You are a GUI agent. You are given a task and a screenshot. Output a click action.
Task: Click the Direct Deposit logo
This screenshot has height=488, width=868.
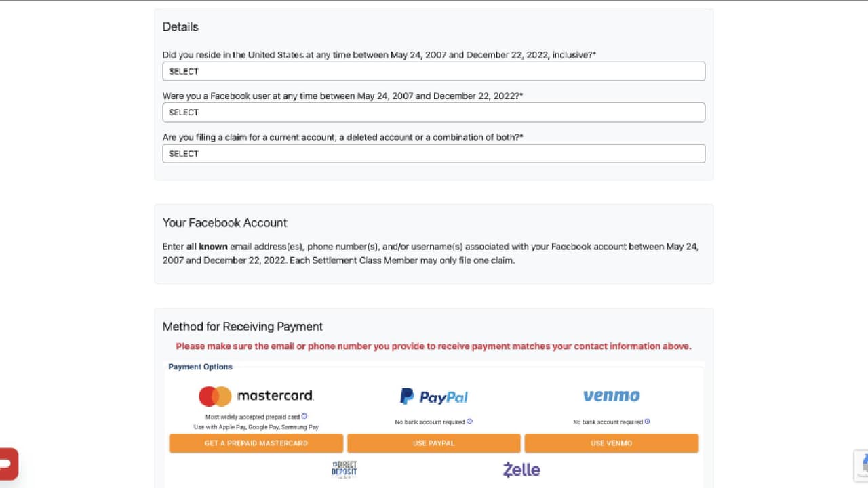[344, 469]
